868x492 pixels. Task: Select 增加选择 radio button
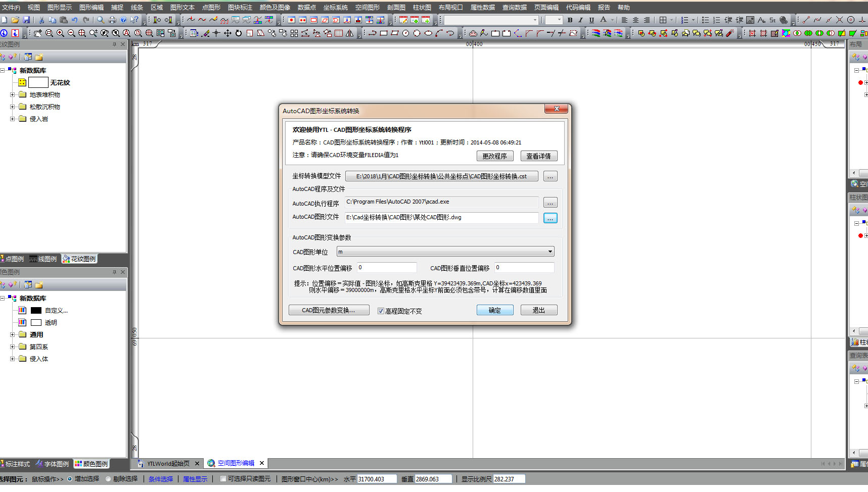coord(70,479)
